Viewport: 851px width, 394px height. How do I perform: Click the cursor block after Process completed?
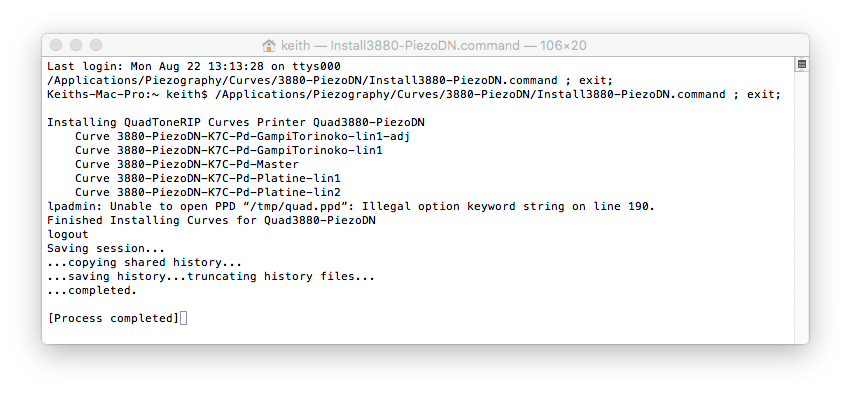pyautogui.click(x=183, y=318)
